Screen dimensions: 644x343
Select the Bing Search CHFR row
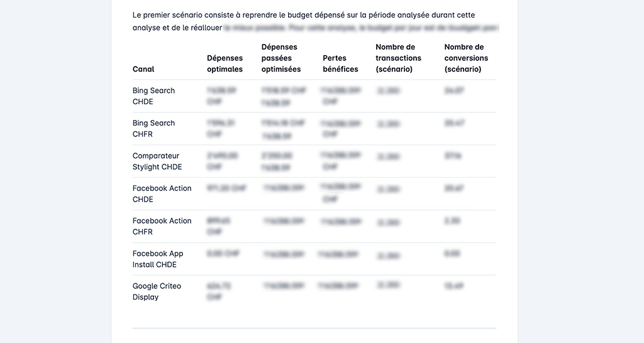click(x=314, y=128)
